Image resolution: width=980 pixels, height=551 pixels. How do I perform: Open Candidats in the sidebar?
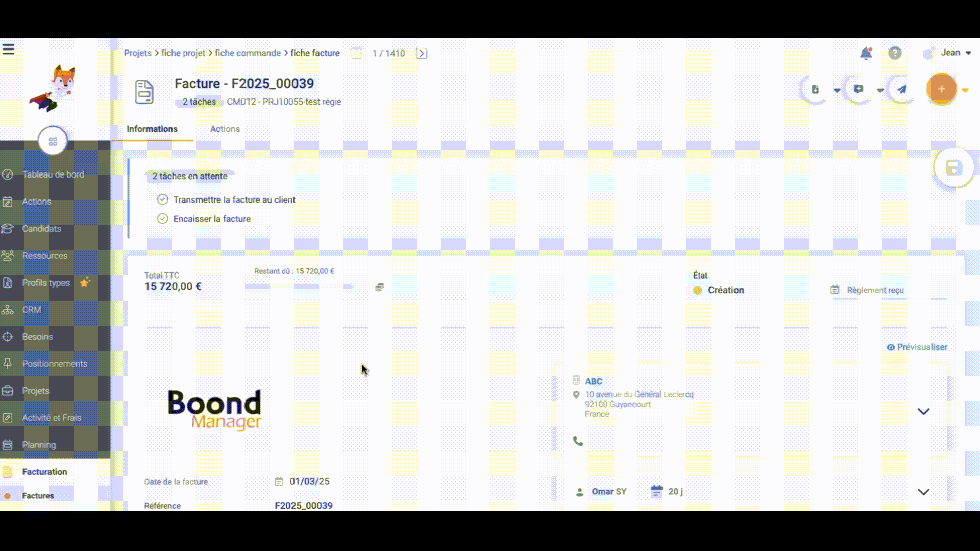tap(41, 229)
